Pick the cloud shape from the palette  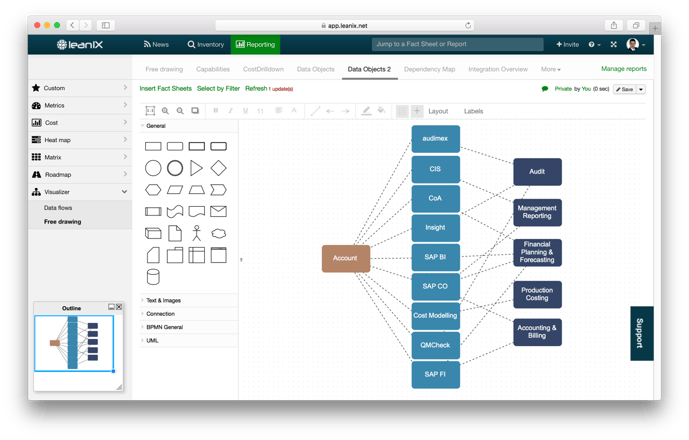tap(218, 233)
